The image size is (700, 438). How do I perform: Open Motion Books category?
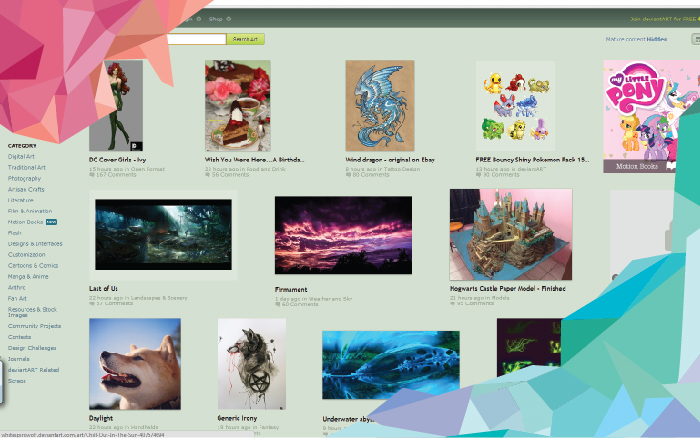pyautogui.click(x=25, y=222)
